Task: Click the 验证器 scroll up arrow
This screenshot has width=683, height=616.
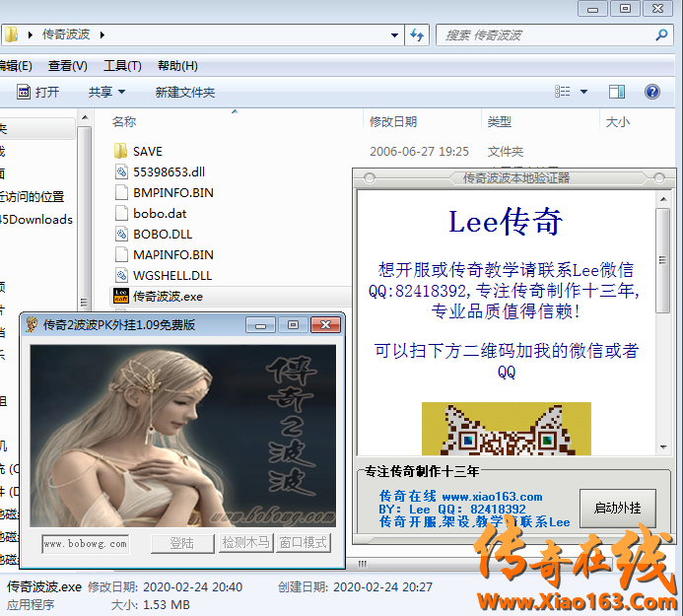Action: [x=663, y=199]
